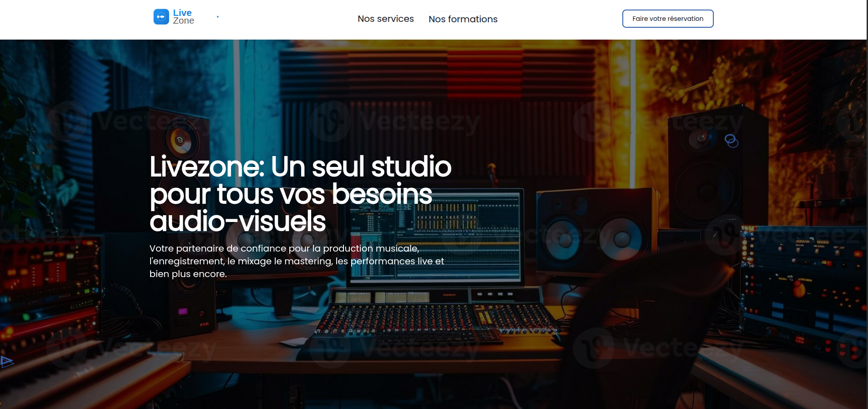
Task: Click the blue Live Zone logo icon
Action: (x=161, y=17)
